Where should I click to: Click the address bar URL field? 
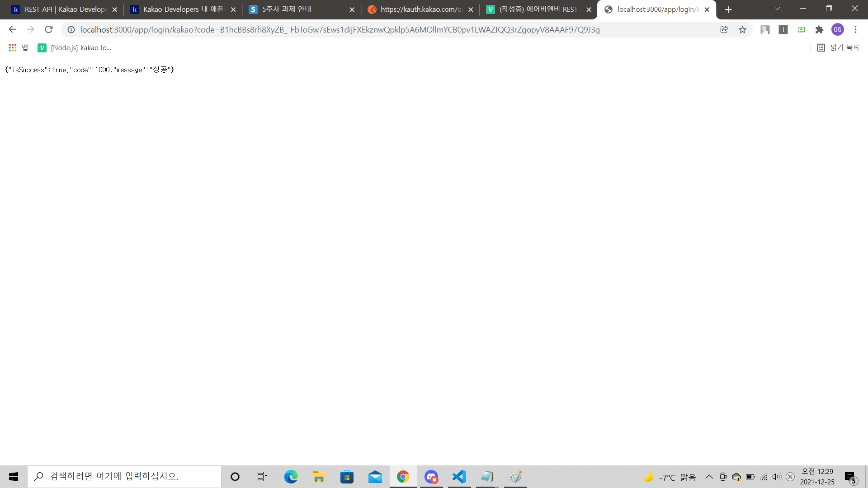[x=339, y=30]
